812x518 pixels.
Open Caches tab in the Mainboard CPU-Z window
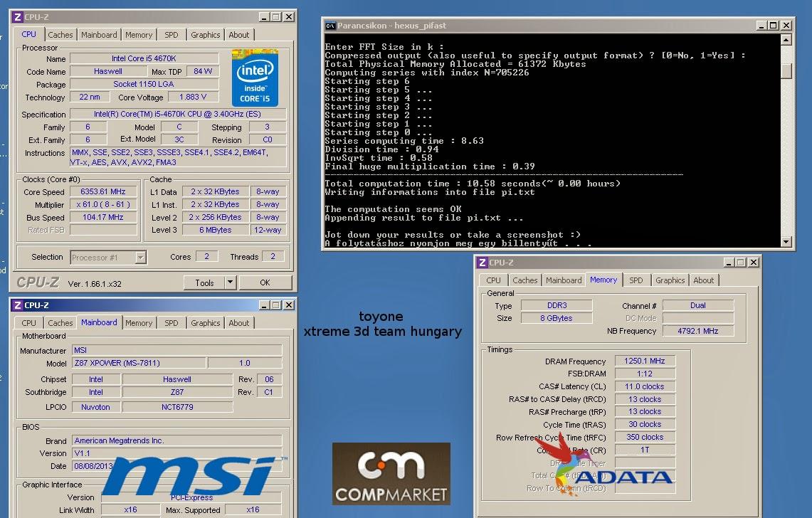coord(60,323)
